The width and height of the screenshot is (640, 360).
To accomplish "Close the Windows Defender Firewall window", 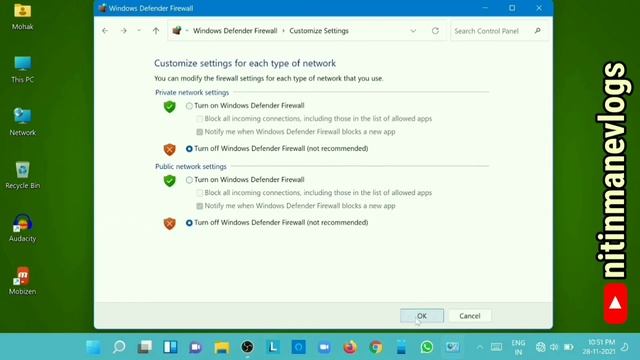I will [539, 8].
